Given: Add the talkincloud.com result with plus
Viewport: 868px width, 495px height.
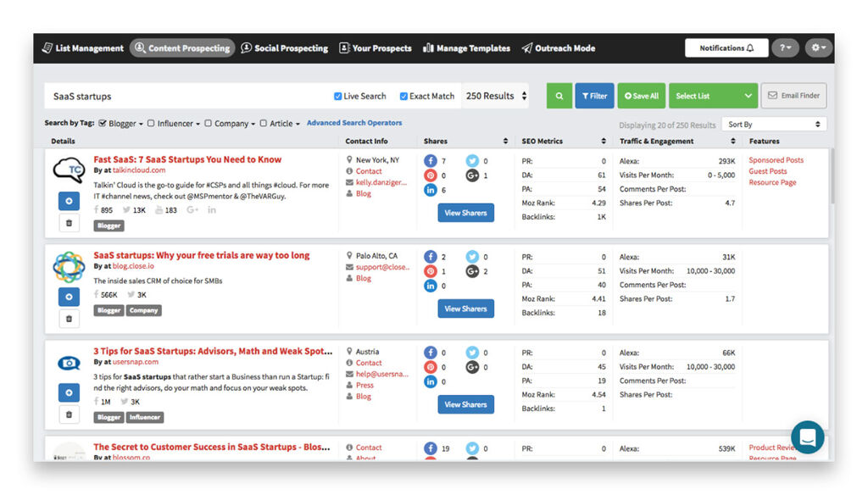Looking at the screenshot, I should [70, 201].
